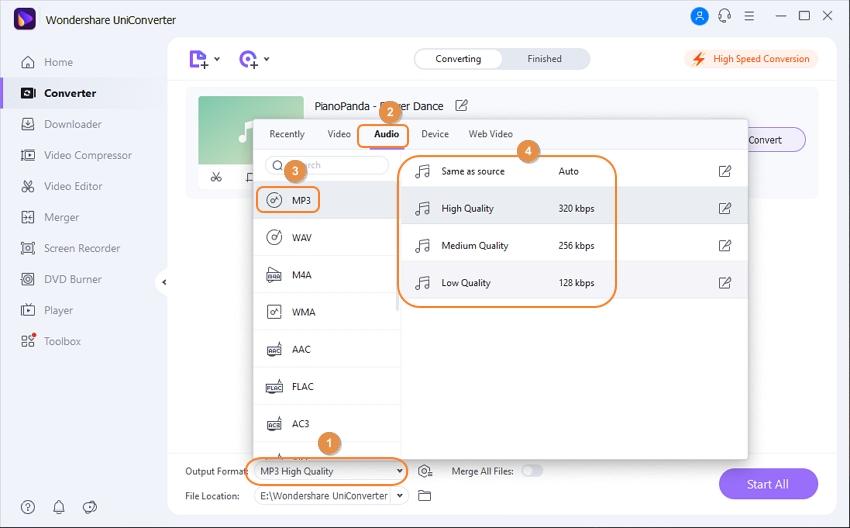Choose the M4A format
The image size is (850, 528).
tap(327, 275)
